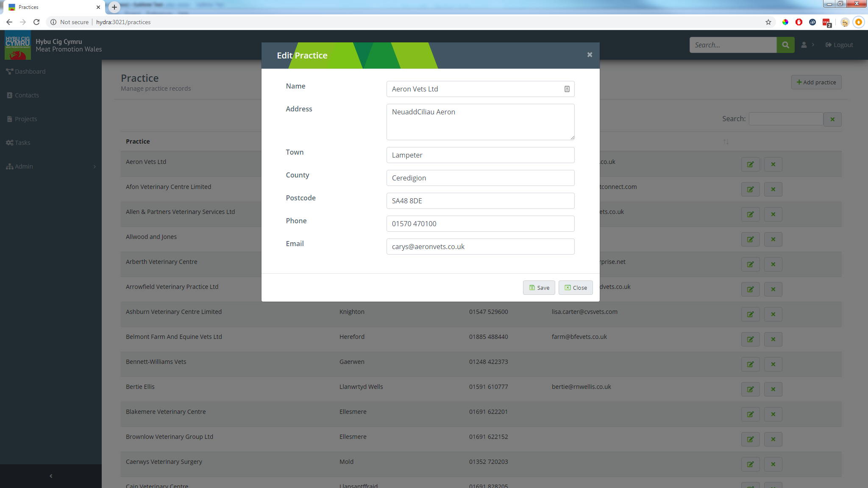The height and width of the screenshot is (488, 868).
Task: Click delete icon for Belmont Farm row
Action: point(773,339)
